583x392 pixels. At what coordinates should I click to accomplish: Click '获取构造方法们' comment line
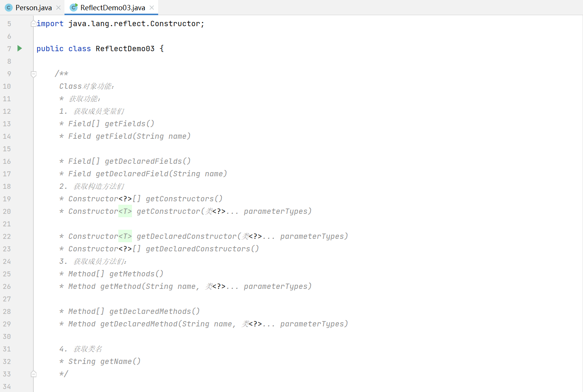(x=99, y=186)
